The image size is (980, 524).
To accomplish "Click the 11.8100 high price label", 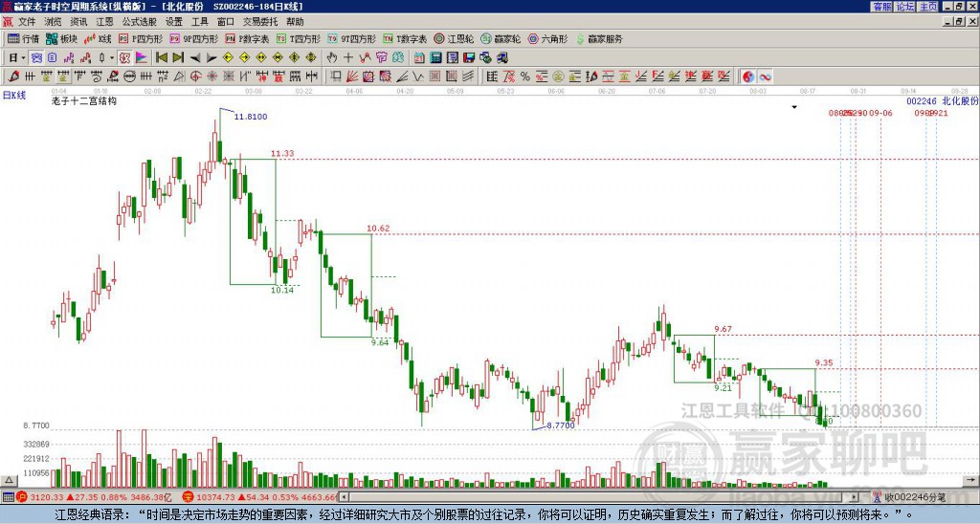I will [x=251, y=117].
